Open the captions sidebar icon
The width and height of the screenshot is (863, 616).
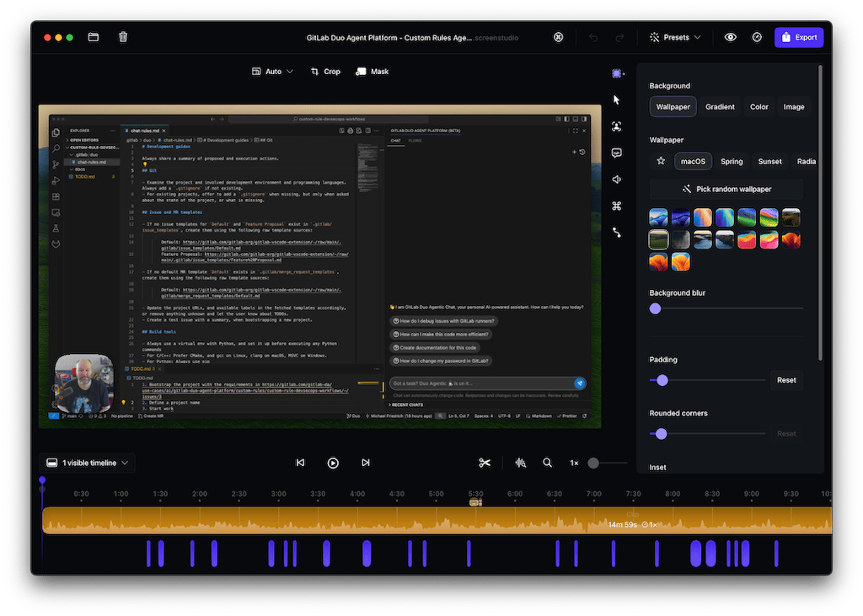[x=616, y=153]
